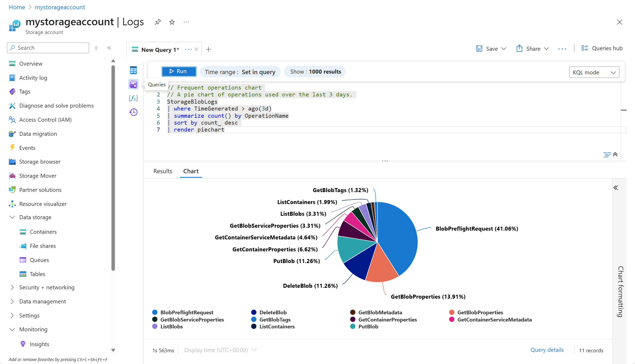635x364 pixels.
Task: Click the left menu Search field
Action: click(x=48, y=48)
